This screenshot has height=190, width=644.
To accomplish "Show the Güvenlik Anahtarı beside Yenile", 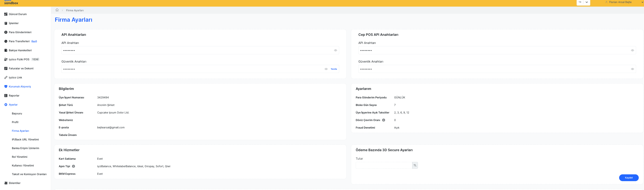I will tap(326, 69).
